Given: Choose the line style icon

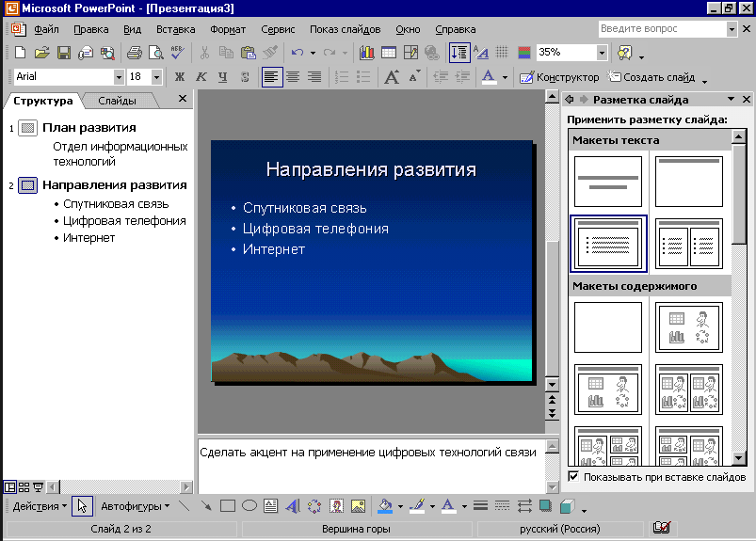Looking at the screenshot, I should [480, 506].
